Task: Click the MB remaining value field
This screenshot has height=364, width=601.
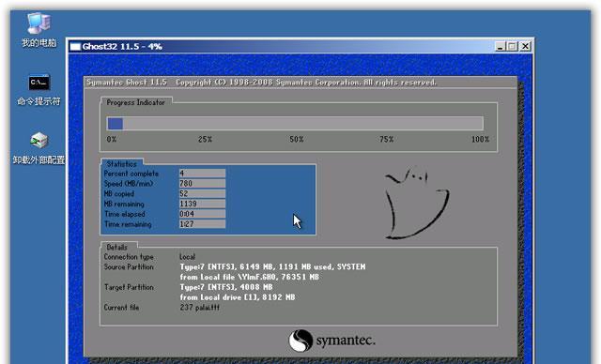Action: click(202, 204)
